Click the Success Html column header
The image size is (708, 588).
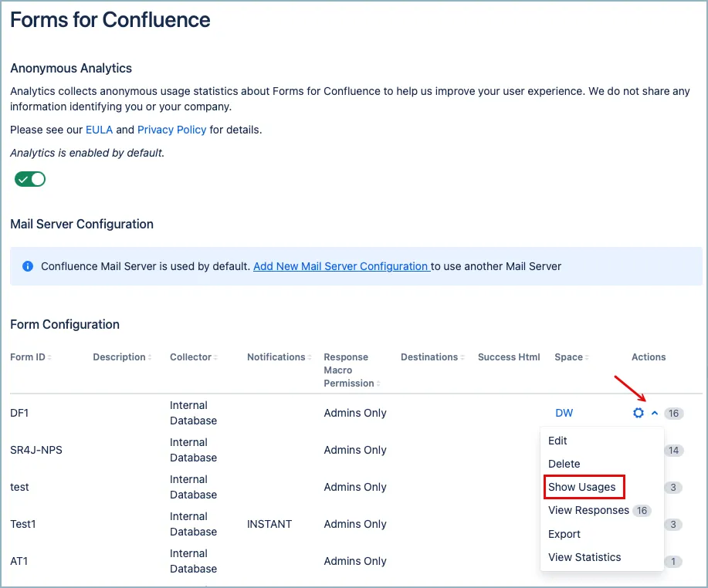pos(509,357)
